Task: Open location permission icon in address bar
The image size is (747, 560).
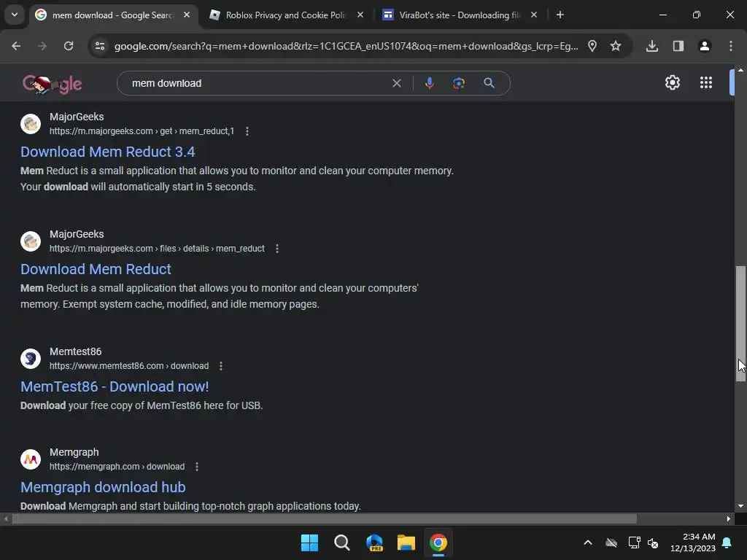Action: coord(592,46)
